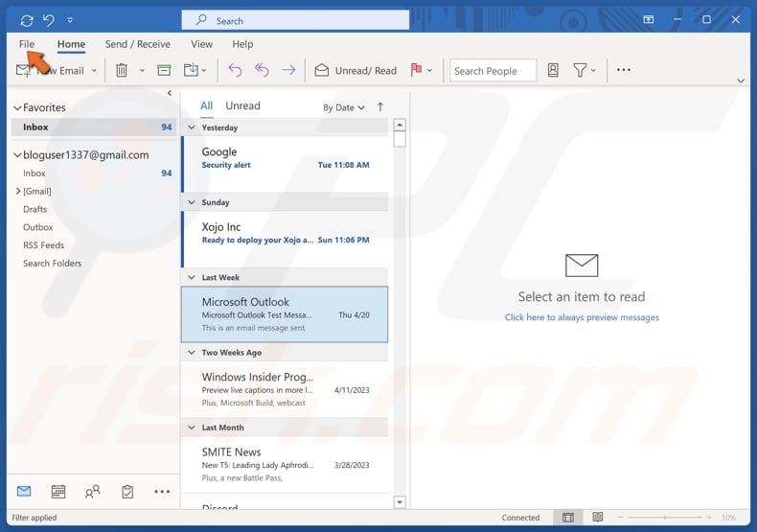Open the Follow Up flag dropdown arrow
Image resolution: width=757 pixels, height=532 pixels.
(429, 71)
